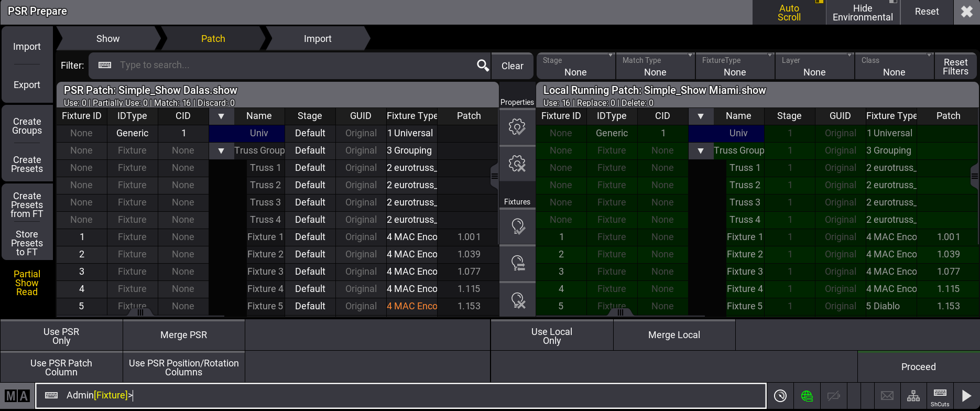This screenshot has height=411, width=980.
Task: Click the filter field keyboard icon
Action: pyautogui.click(x=105, y=65)
